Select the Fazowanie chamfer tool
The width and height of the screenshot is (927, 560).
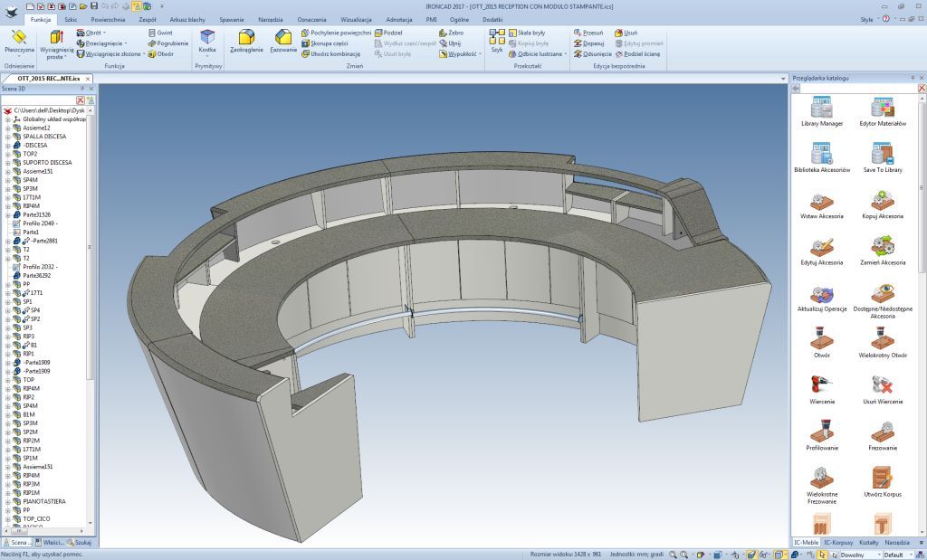pos(283,42)
